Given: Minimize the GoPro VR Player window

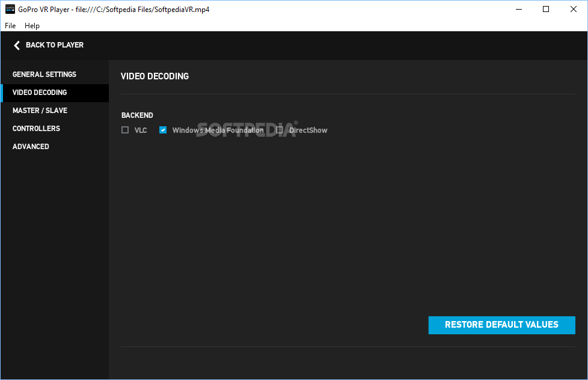Looking at the screenshot, I should pos(519,10).
